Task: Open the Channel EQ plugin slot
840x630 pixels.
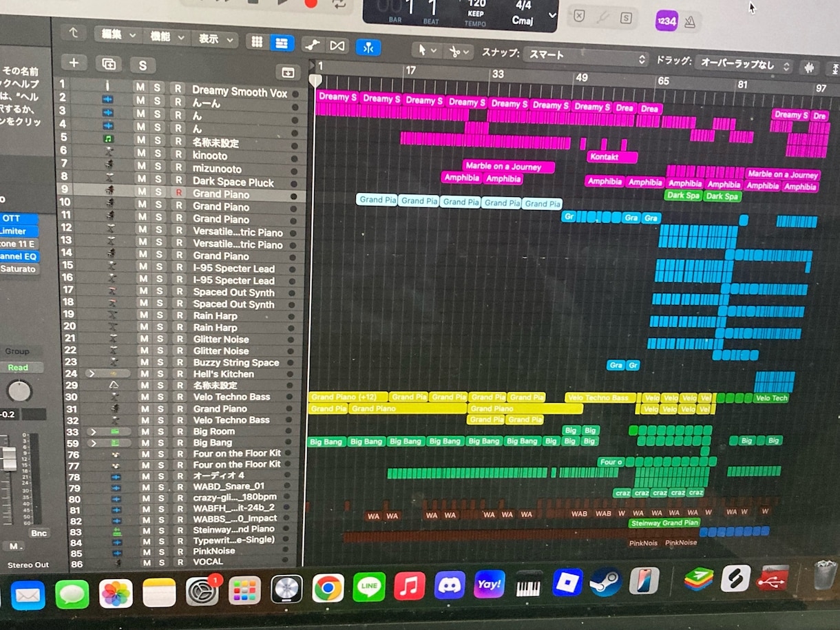Action: point(19,256)
